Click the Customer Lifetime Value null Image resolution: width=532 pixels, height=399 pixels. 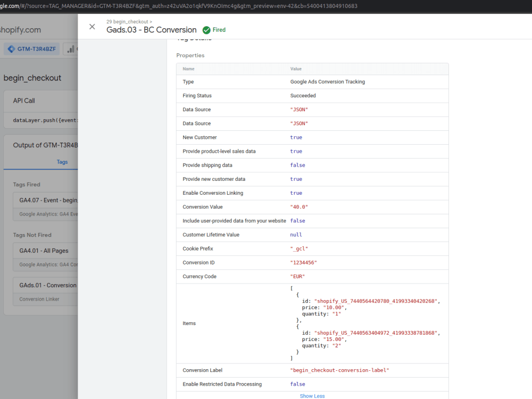pyautogui.click(x=296, y=235)
